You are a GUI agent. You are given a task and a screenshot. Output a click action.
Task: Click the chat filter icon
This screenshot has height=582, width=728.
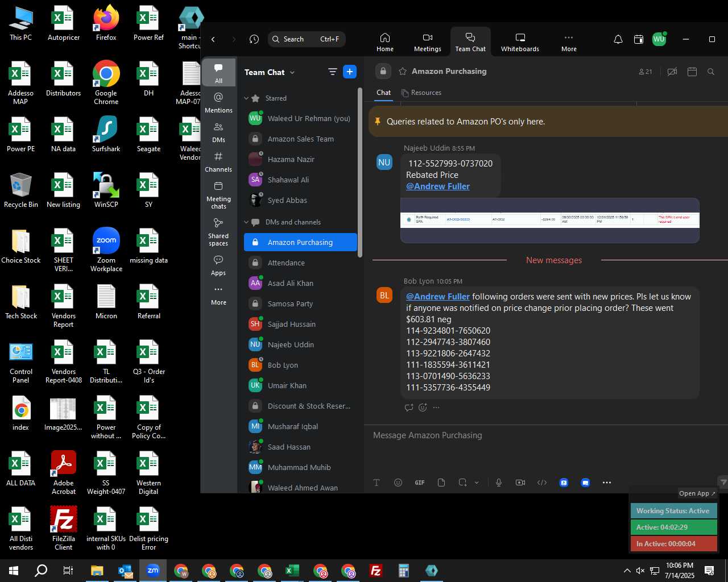pos(333,72)
